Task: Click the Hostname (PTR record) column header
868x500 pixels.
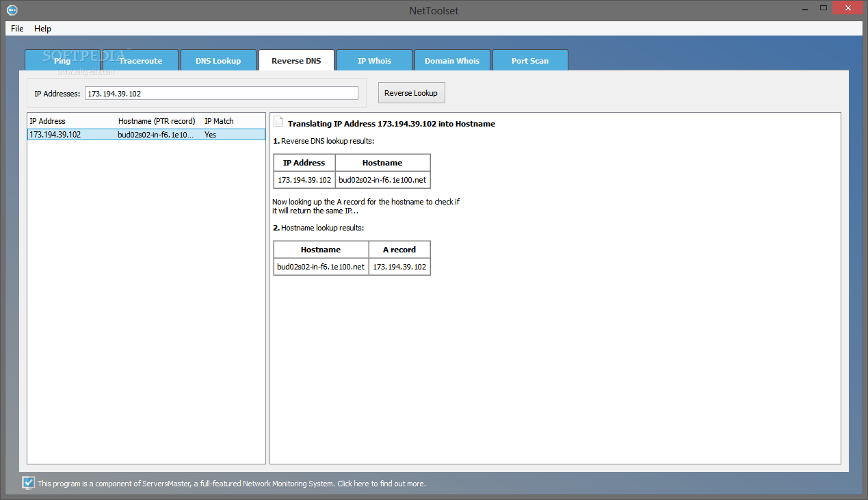Action: coord(159,121)
